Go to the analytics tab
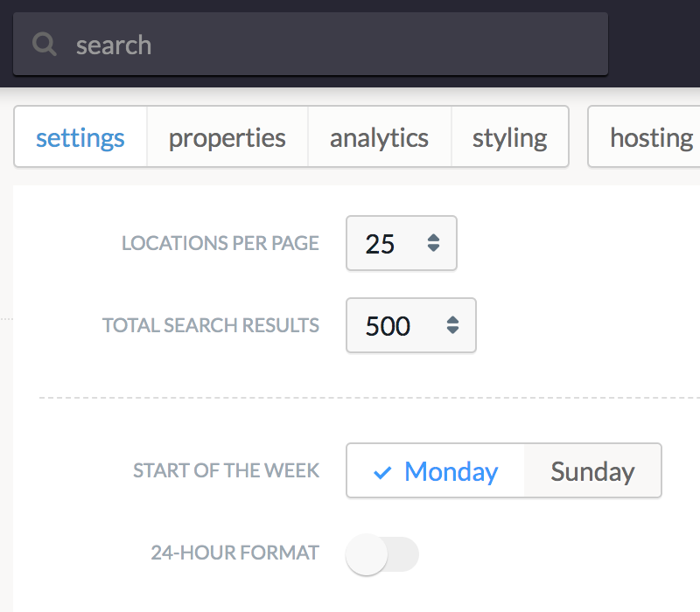Screen dimensions: 700x612 (x=380, y=137)
